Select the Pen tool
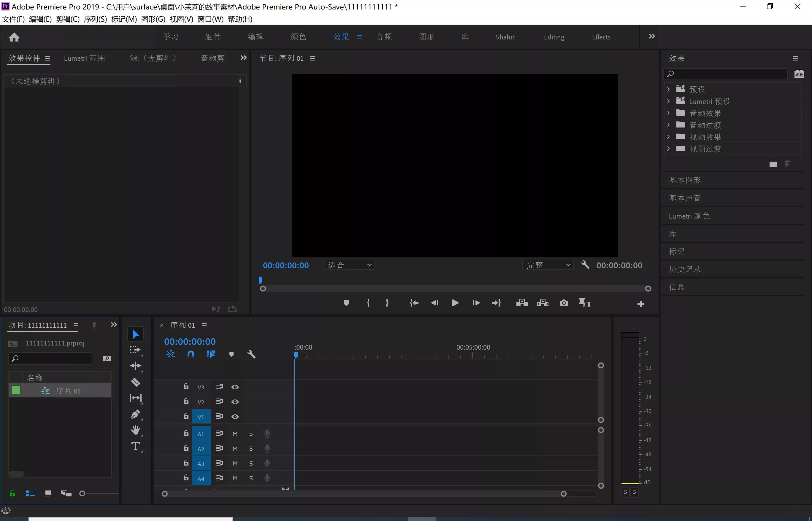Viewport: 812px width, 521px height. pos(135,414)
